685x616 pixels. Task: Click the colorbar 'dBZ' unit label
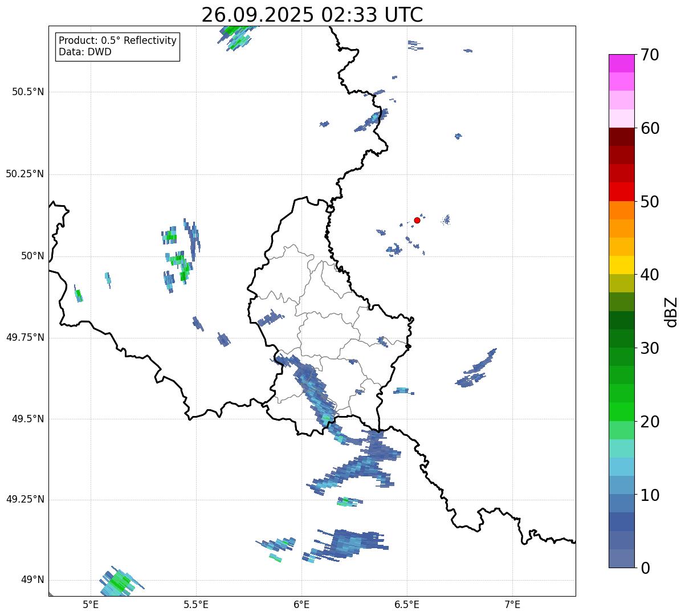pyautogui.click(x=671, y=312)
